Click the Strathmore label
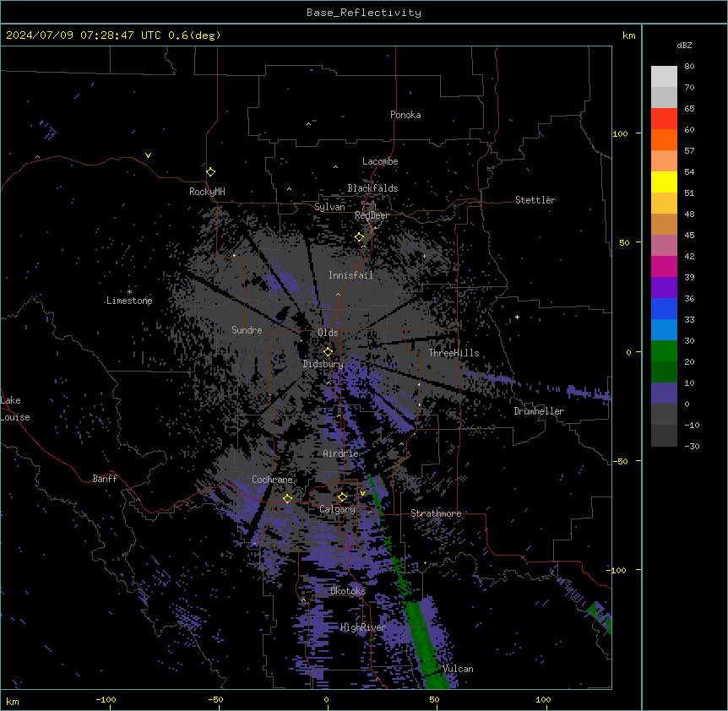 (436, 513)
